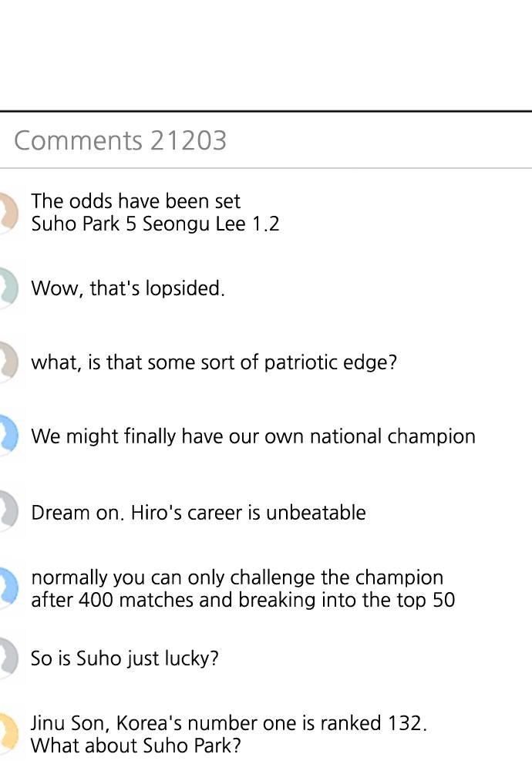Tap the avatar beside the patriotic edge comment

(8, 362)
